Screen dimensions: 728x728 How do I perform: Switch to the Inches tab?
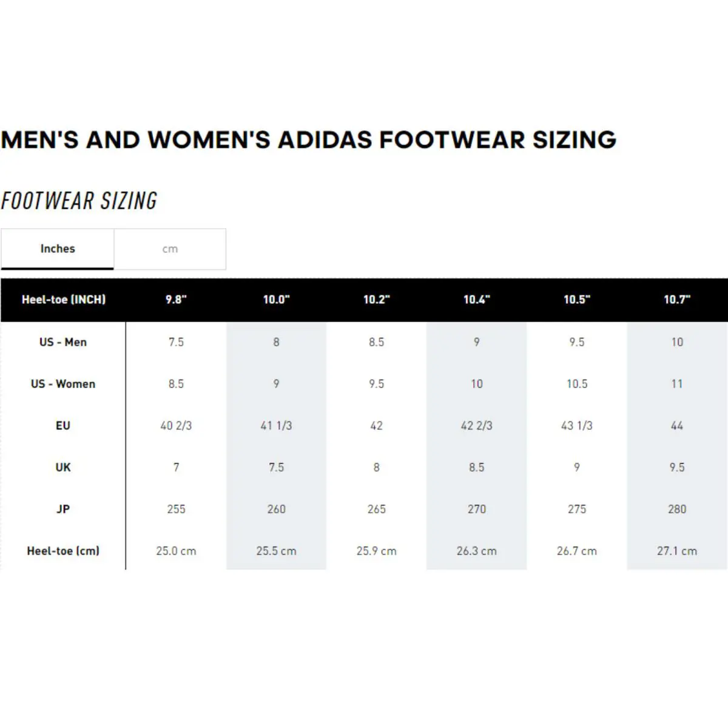pos(57,249)
